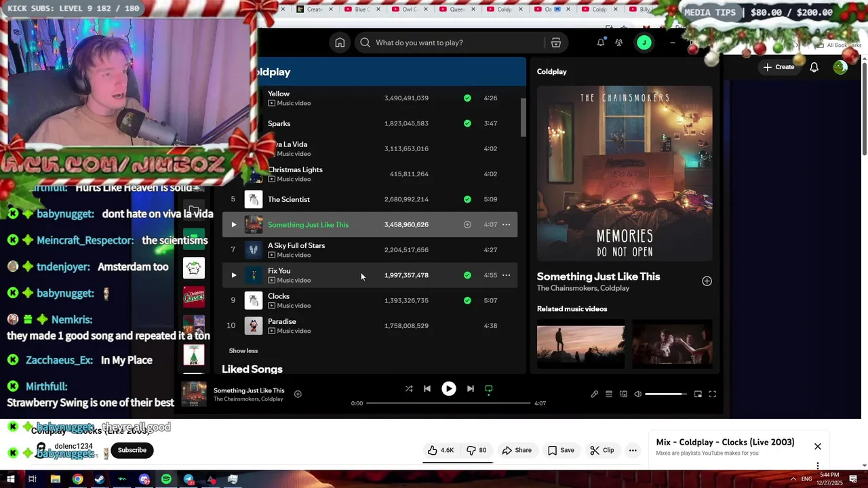The width and height of the screenshot is (868, 488).
Task: Enter Spotify full screen mode
Action: pyautogui.click(x=713, y=394)
